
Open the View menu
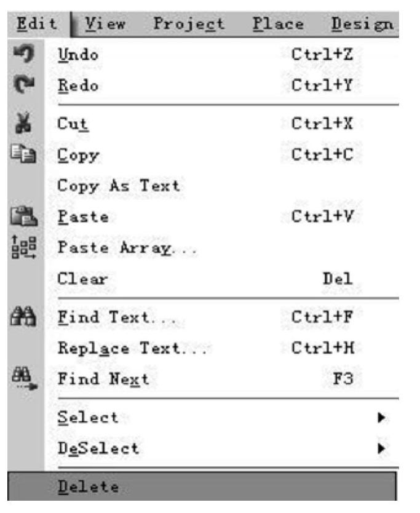click(105, 24)
